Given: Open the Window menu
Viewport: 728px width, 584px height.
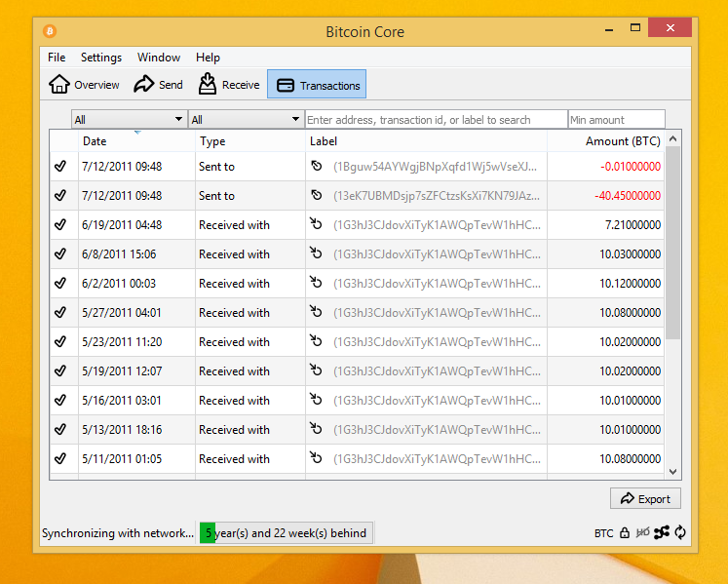Looking at the screenshot, I should tap(159, 58).
